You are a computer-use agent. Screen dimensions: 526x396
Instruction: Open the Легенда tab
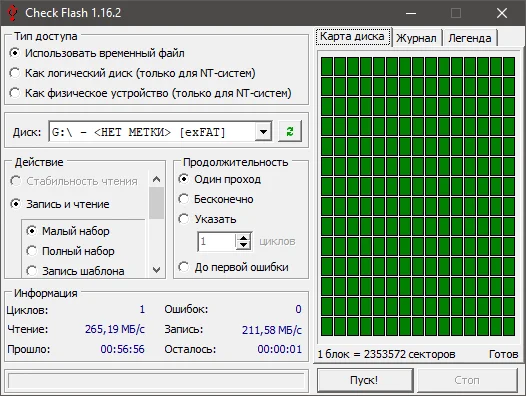[470, 38]
